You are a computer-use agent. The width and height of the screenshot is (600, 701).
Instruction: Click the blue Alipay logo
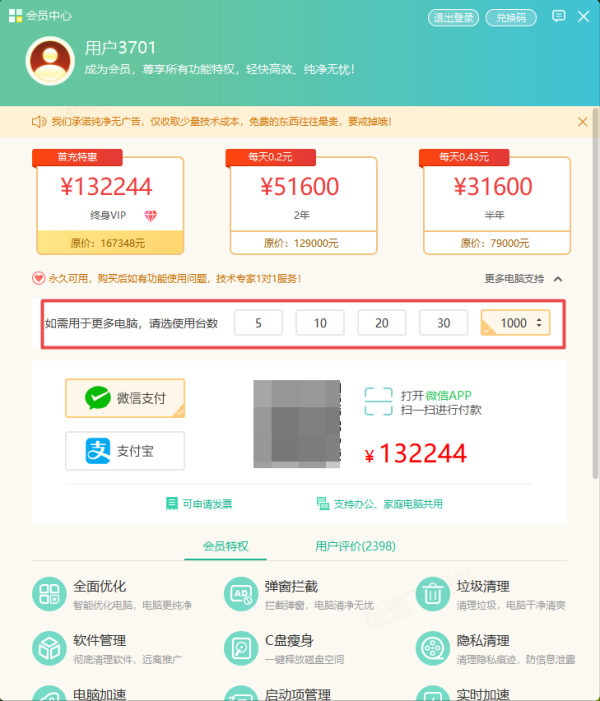tap(98, 451)
